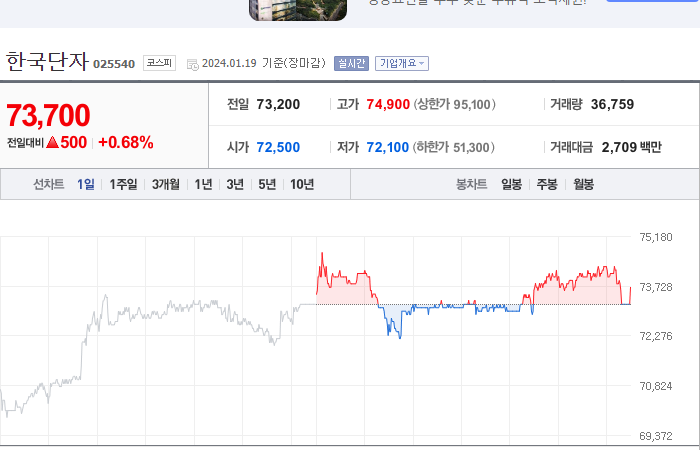Open the 기업개요 dropdown
Image resolution: width=700 pixels, height=450 pixels.
[x=402, y=63]
